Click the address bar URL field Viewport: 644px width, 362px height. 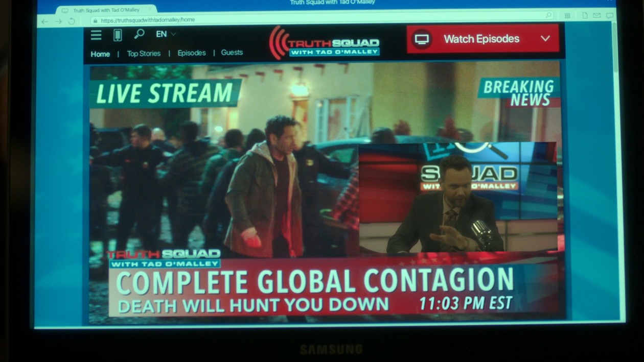pyautogui.click(x=322, y=18)
